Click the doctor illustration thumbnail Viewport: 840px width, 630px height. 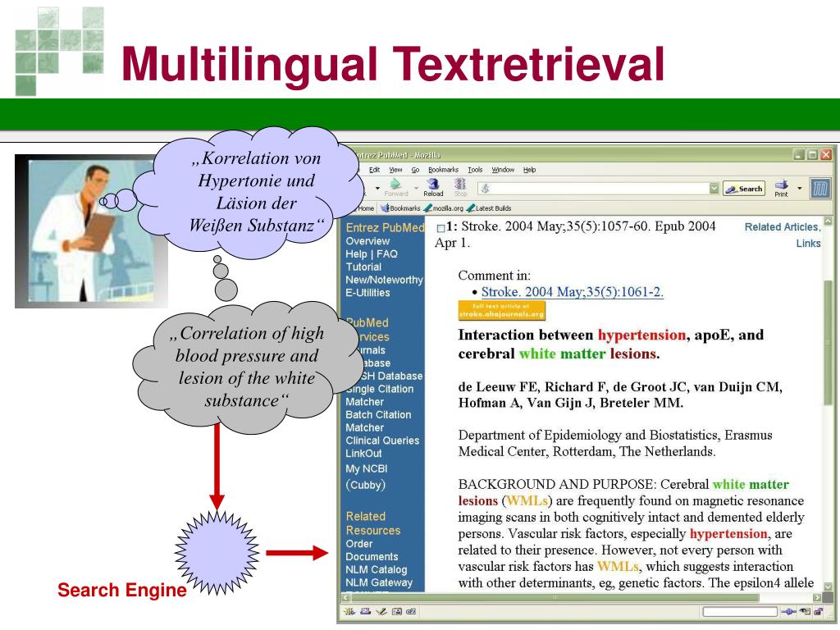point(91,231)
